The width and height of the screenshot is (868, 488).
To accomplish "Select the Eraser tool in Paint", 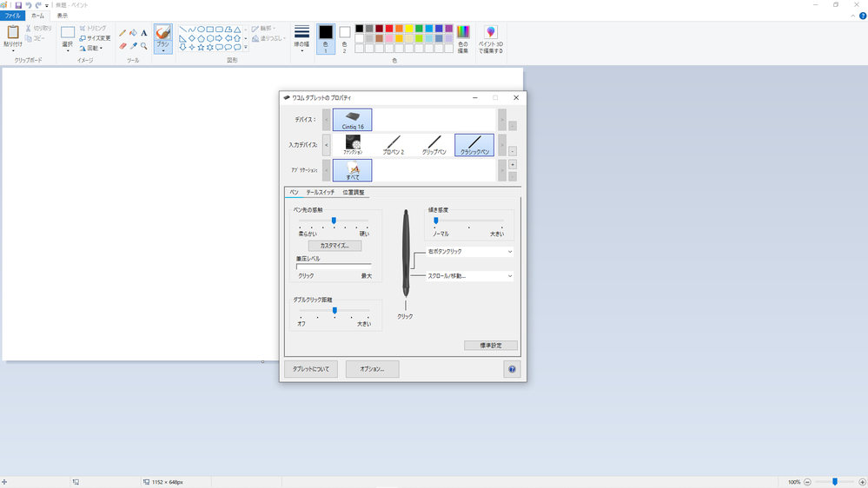I will 123,46.
